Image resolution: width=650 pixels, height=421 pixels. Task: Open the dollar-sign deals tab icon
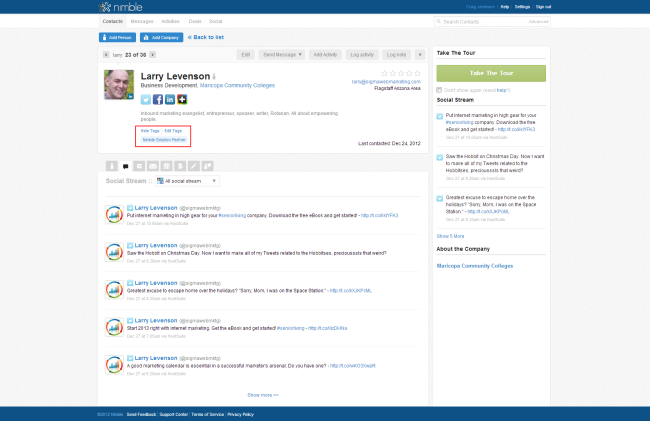pos(180,166)
